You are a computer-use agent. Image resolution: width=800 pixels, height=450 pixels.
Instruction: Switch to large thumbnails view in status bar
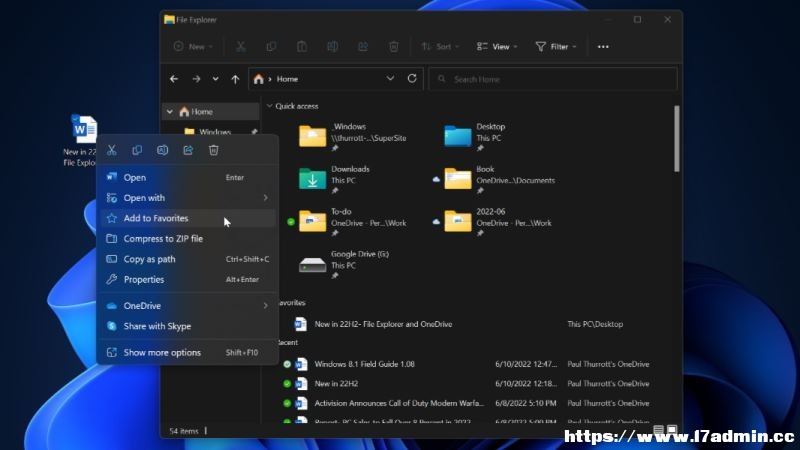click(x=672, y=430)
